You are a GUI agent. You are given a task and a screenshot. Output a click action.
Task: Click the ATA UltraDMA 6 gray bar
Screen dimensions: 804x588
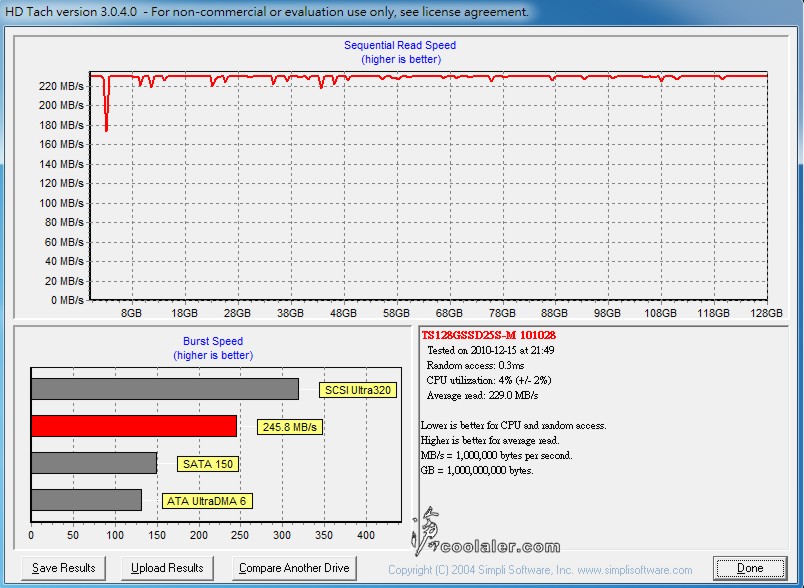[86, 500]
